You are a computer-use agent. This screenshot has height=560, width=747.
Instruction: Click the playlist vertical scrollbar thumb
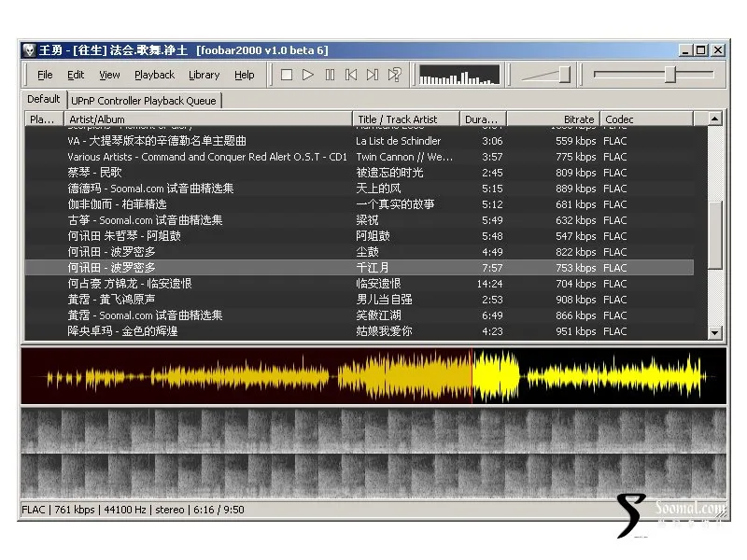coord(714,235)
